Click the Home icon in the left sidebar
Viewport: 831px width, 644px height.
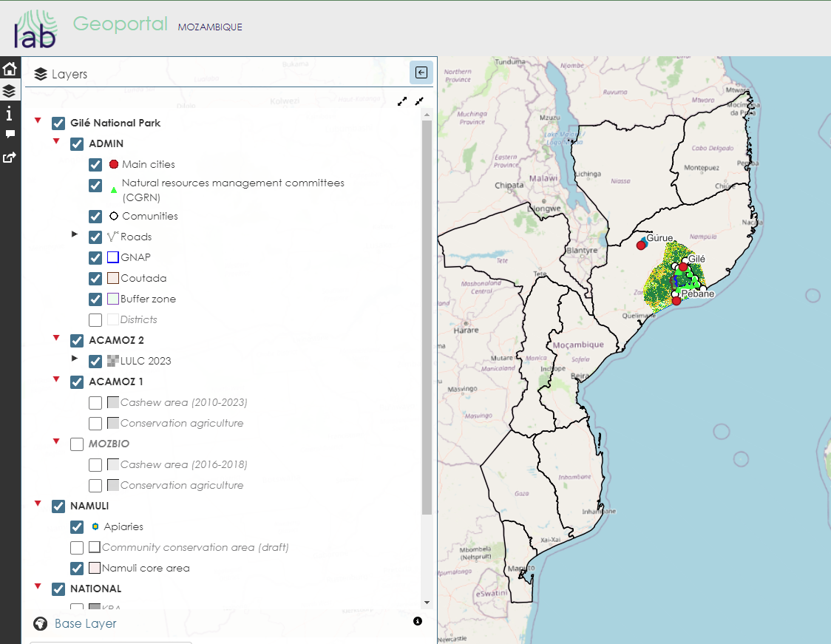click(10, 70)
